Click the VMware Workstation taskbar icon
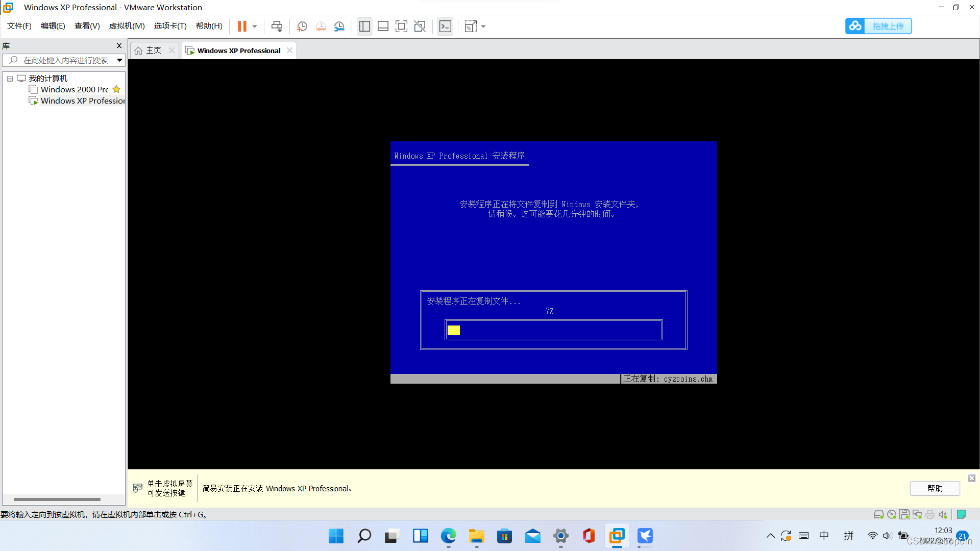 tap(617, 536)
